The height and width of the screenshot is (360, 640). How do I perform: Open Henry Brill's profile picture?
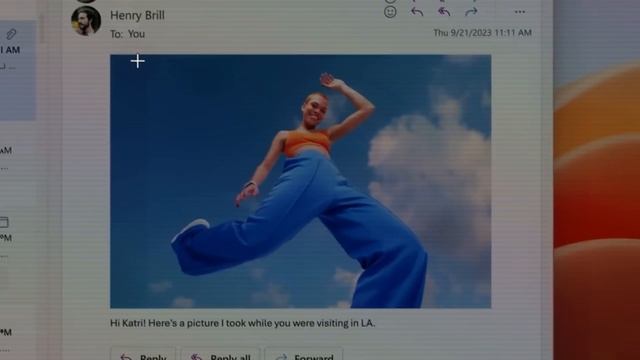point(86,21)
